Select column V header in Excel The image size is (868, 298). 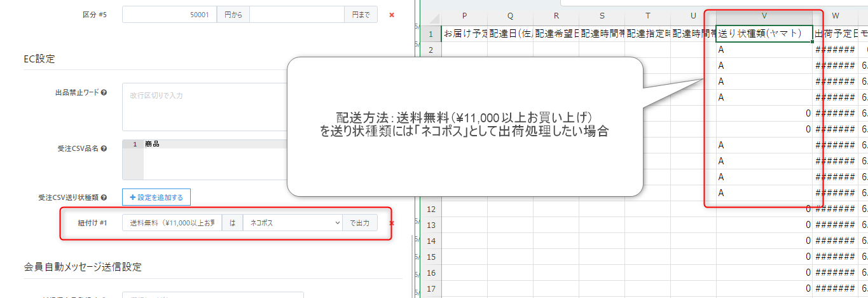pyautogui.click(x=764, y=17)
